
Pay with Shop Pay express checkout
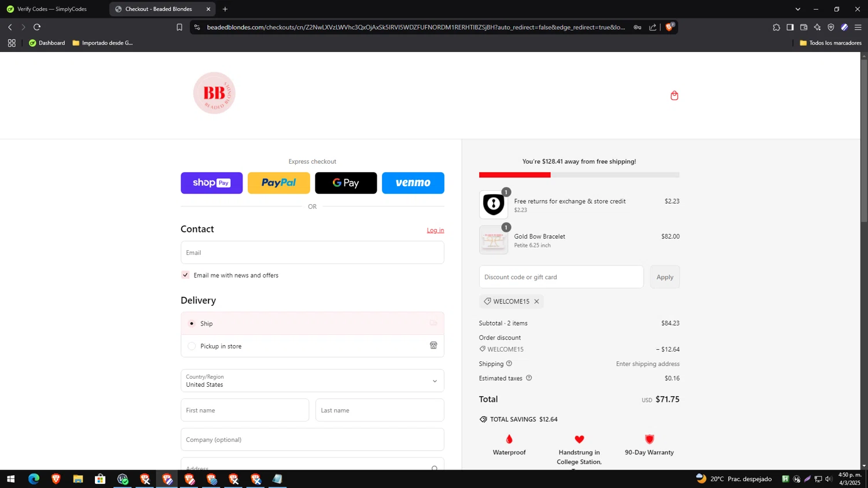212,183
